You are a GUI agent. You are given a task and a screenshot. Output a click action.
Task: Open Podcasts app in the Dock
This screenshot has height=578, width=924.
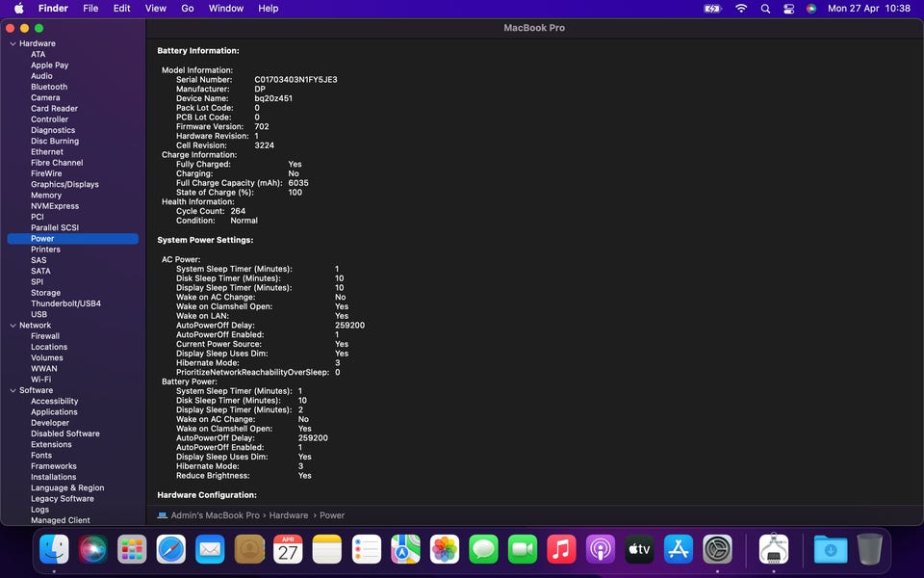601,549
